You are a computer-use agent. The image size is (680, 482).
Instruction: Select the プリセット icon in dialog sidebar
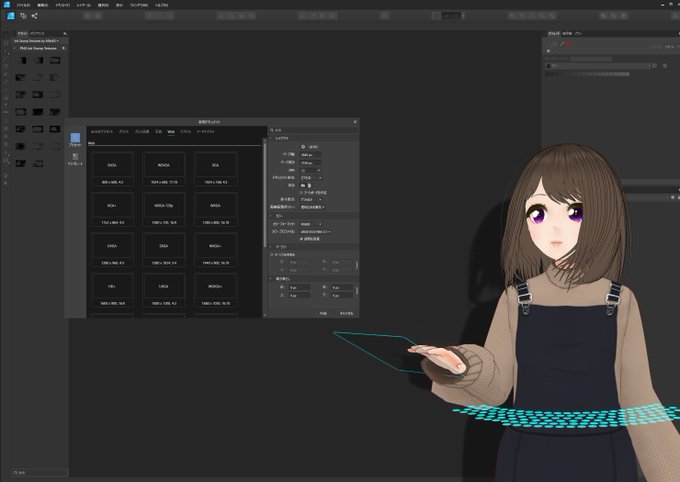click(x=75, y=140)
